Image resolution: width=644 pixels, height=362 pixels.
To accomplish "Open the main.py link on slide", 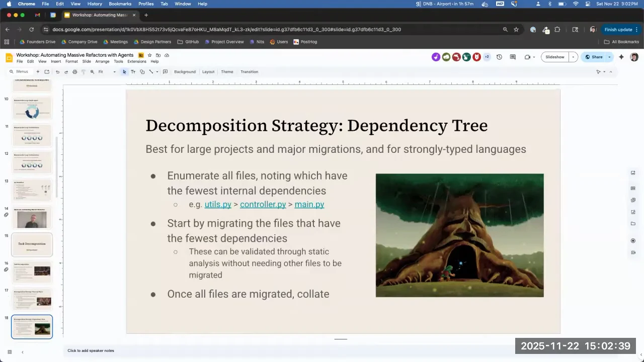I will [x=309, y=204].
